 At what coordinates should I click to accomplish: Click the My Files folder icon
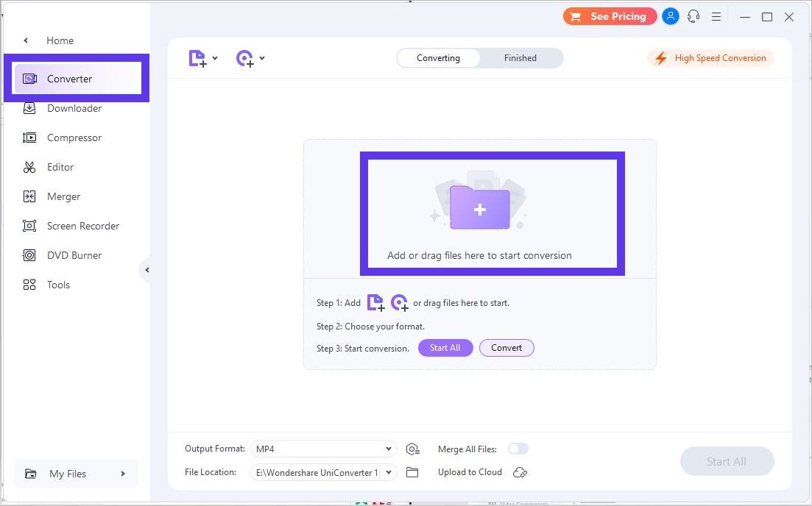[31, 474]
